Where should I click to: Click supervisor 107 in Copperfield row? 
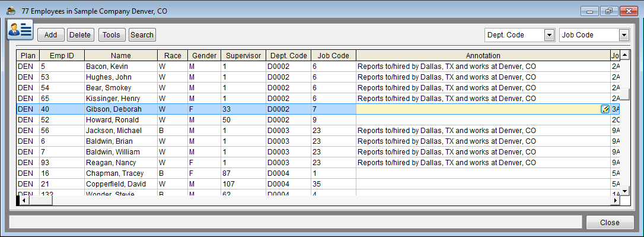(243, 184)
